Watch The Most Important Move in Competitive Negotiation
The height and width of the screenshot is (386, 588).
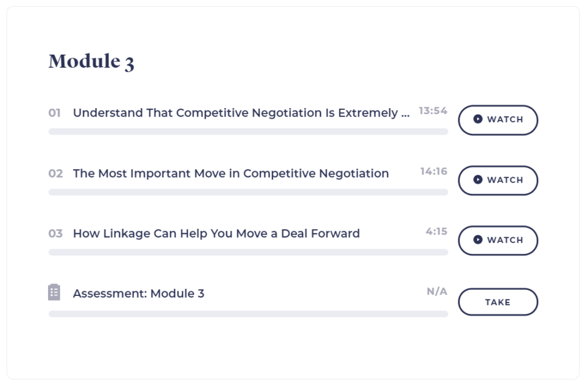[498, 180]
